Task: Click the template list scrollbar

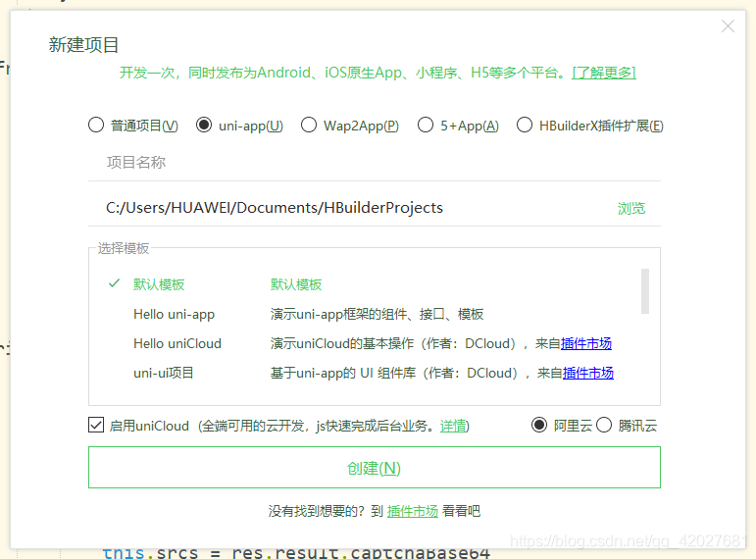Action: (645, 291)
